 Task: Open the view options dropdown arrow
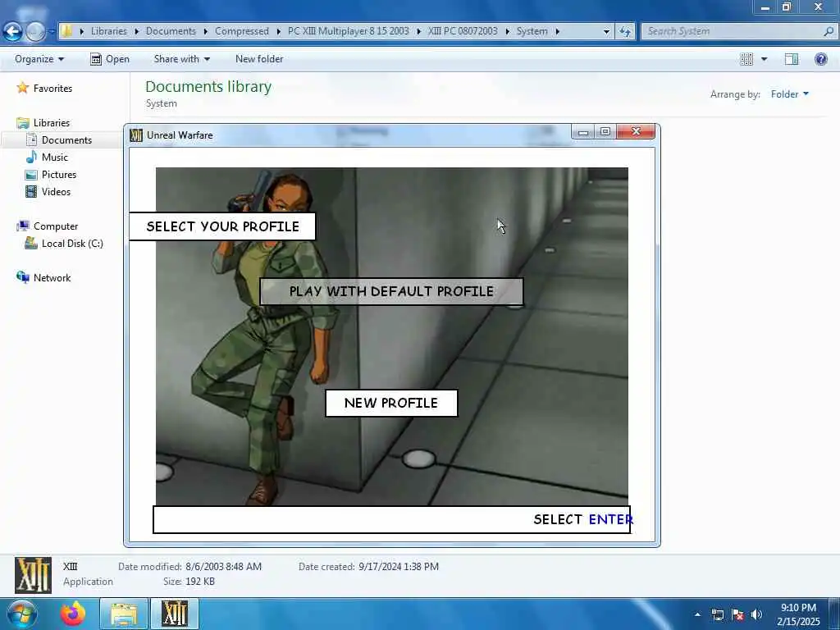tap(764, 59)
